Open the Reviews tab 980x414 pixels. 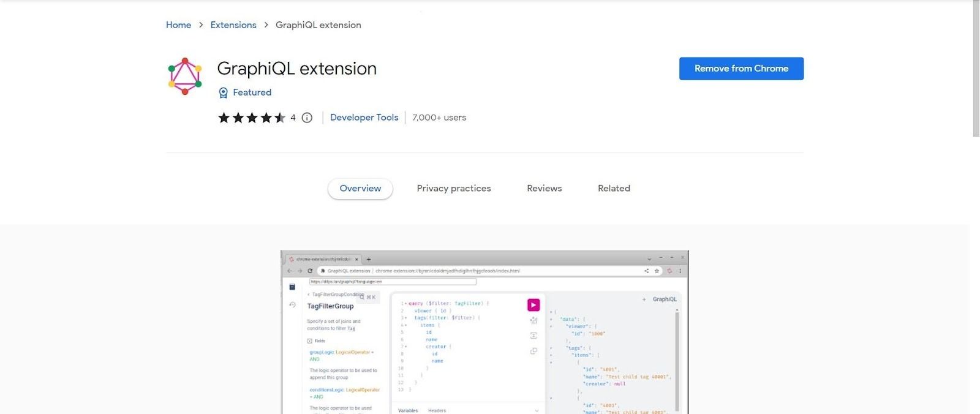tap(544, 189)
